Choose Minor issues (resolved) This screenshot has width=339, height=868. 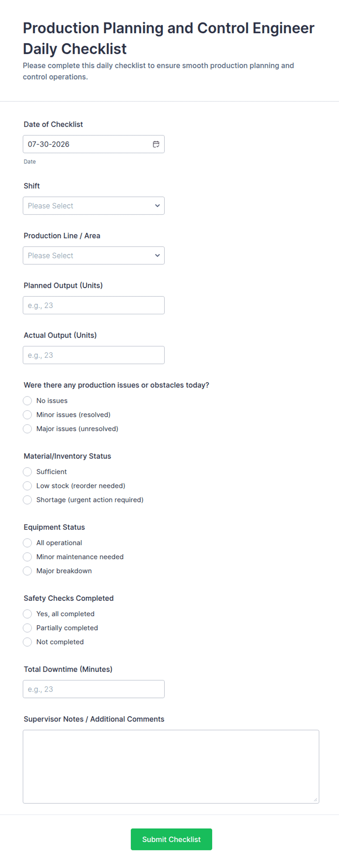27,415
